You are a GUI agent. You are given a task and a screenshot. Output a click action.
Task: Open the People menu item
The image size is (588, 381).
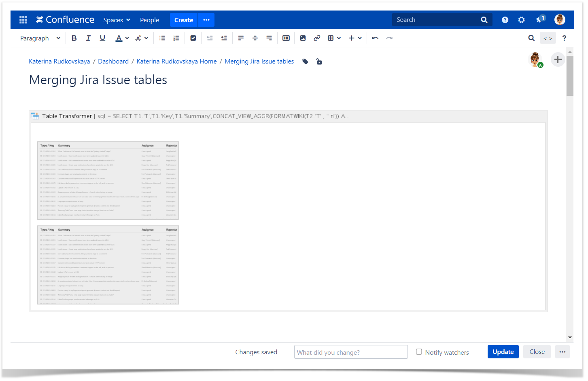149,20
